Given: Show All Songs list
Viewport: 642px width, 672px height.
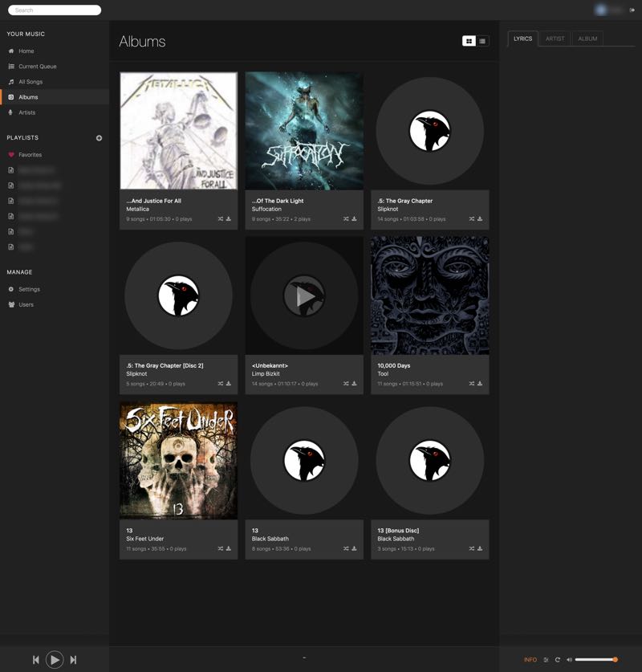Looking at the screenshot, I should pos(30,82).
